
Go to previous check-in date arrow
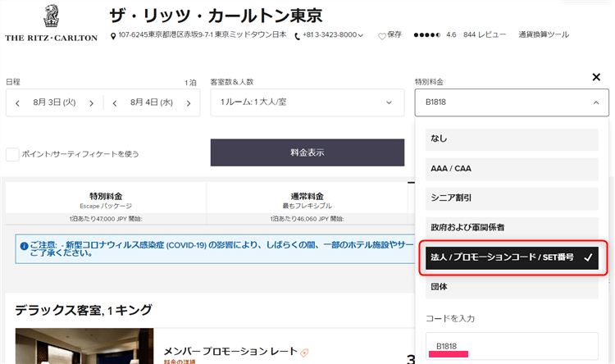[x=18, y=103]
